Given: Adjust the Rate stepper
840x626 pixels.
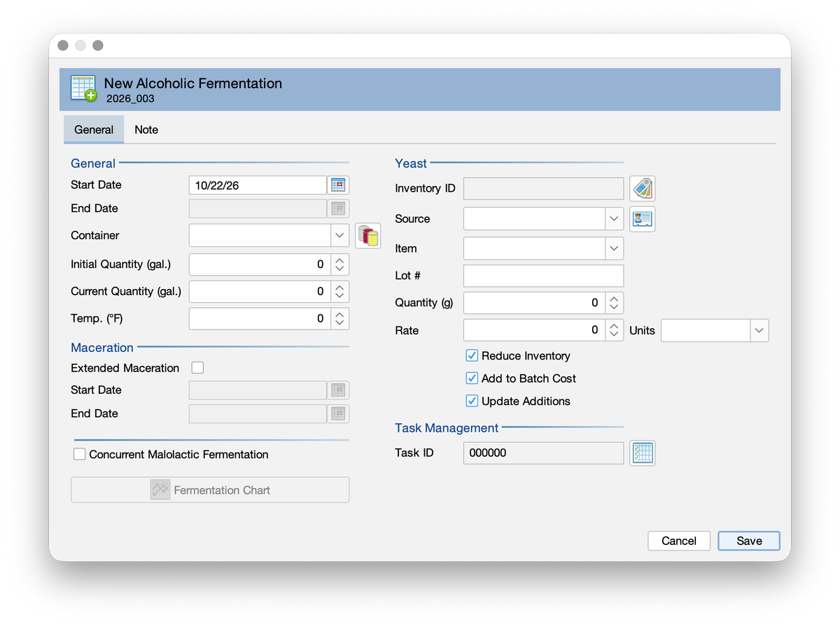Looking at the screenshot, I should (x=614, y=330).
